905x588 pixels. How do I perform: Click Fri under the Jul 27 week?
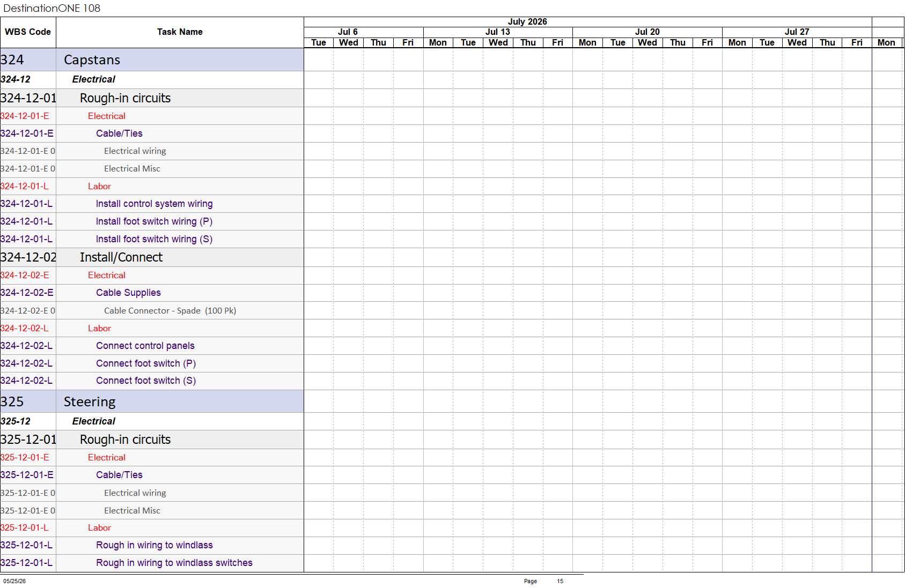pyautogui.click(x=857, y=42)
